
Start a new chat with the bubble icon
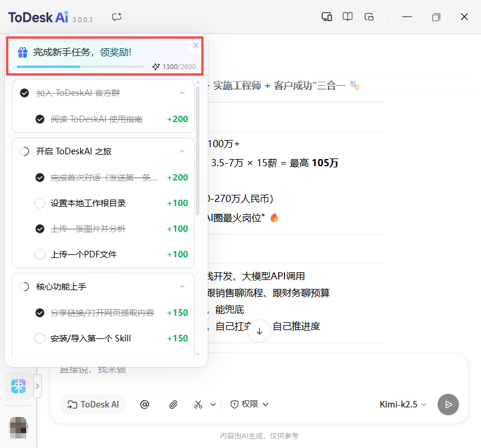117,17
